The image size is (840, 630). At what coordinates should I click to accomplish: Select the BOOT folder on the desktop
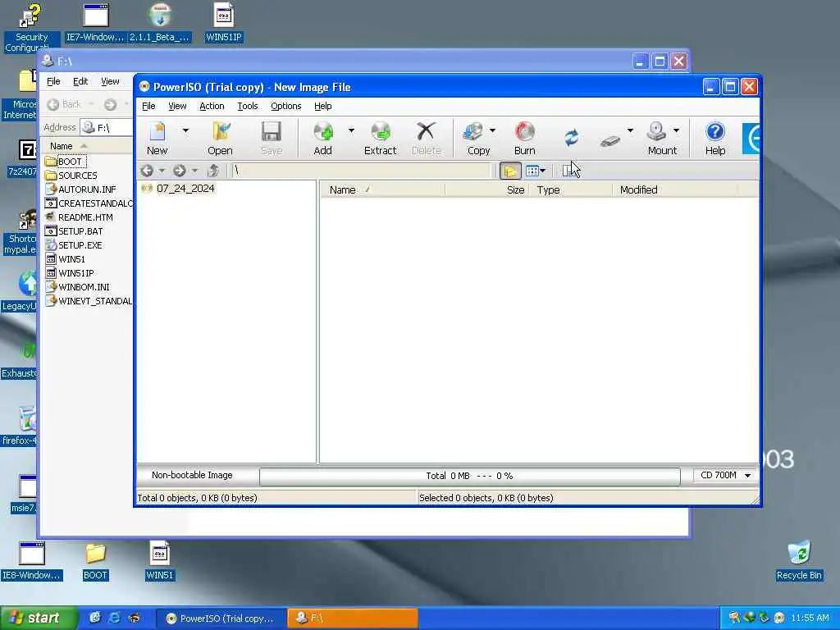coord(95,561)
